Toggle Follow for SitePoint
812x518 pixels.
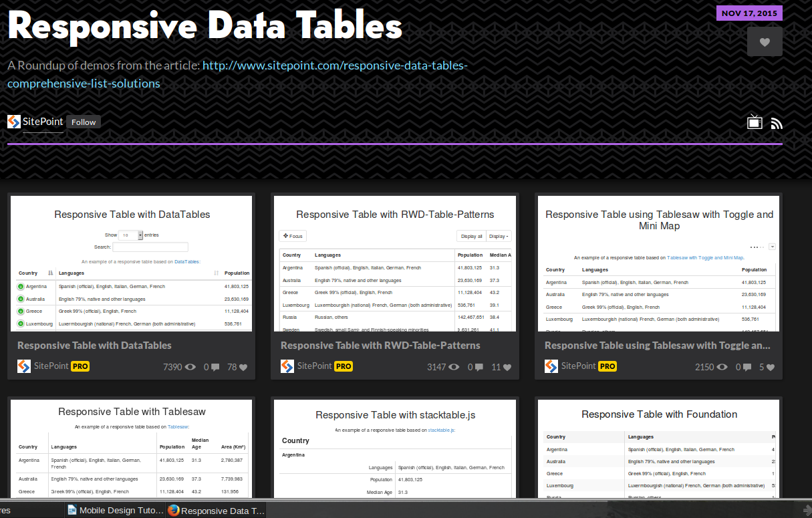click(84, 122)
